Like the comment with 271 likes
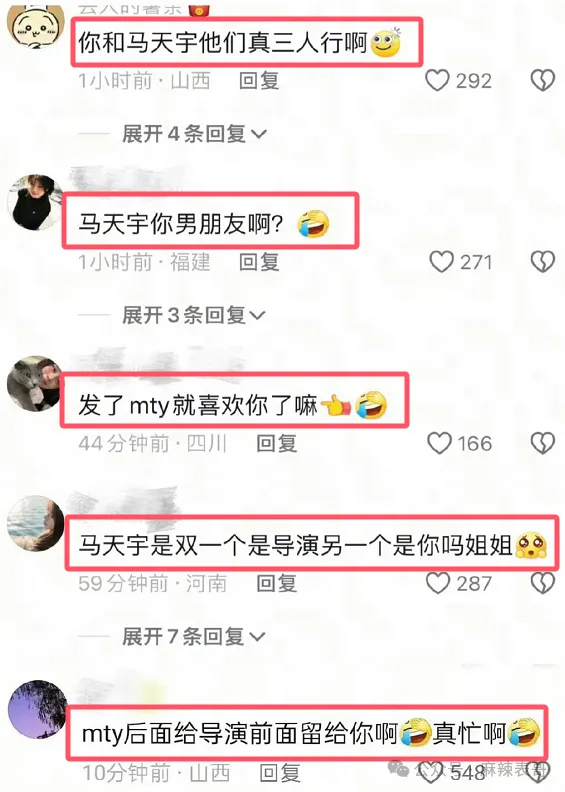 [x=441, y=262]
